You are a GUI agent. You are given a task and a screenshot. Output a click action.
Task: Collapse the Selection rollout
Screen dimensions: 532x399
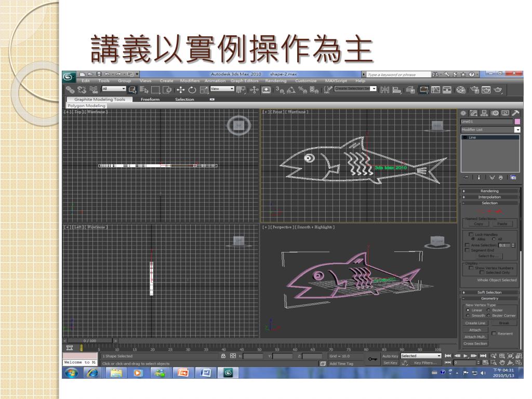pos(489,203)
